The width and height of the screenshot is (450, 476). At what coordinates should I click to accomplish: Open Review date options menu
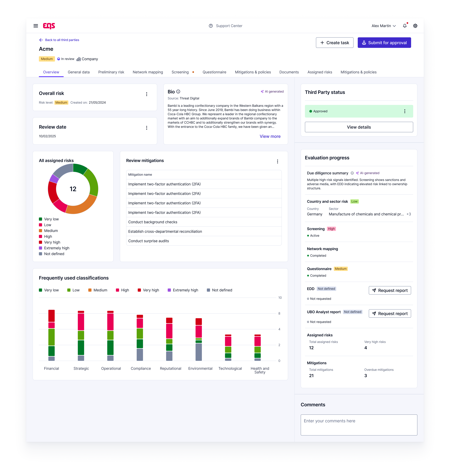(x=147, y=128)
